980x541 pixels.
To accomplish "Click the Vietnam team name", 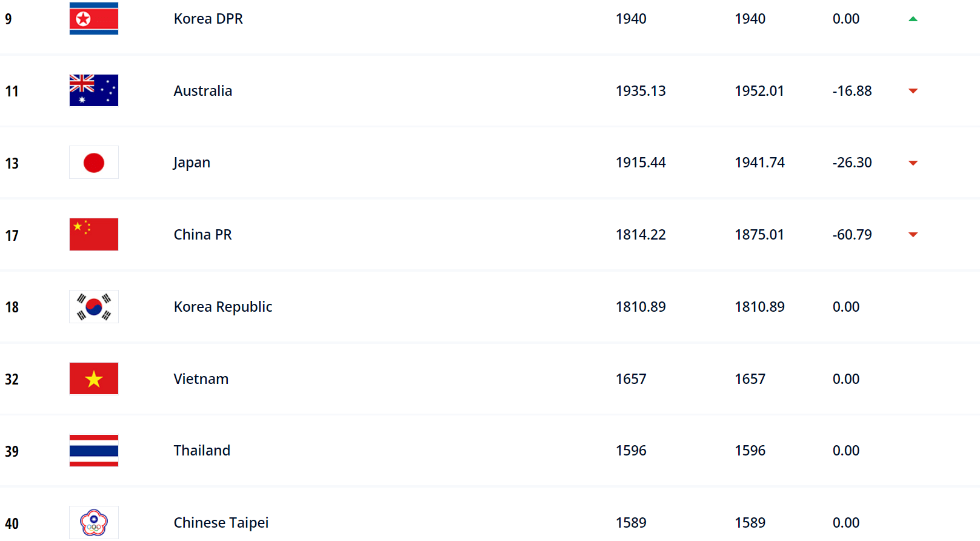I will pyautogui.click(x=201, y=379).
